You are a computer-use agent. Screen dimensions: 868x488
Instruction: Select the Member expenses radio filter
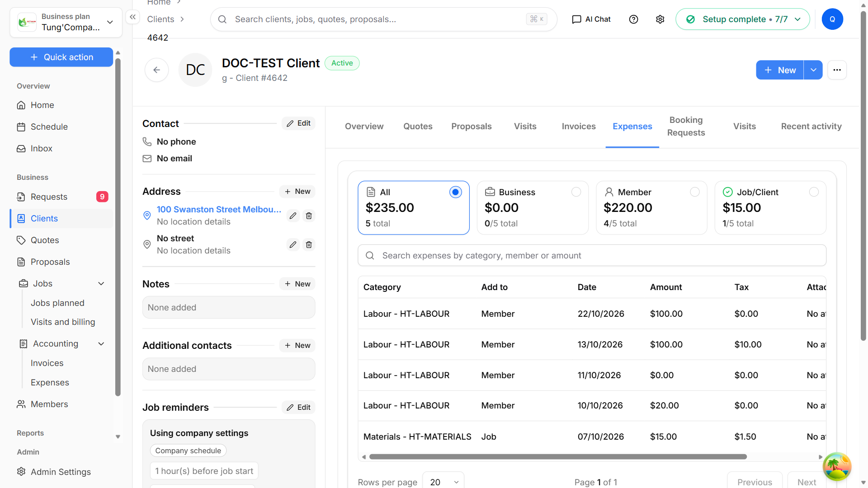[695, 192]
